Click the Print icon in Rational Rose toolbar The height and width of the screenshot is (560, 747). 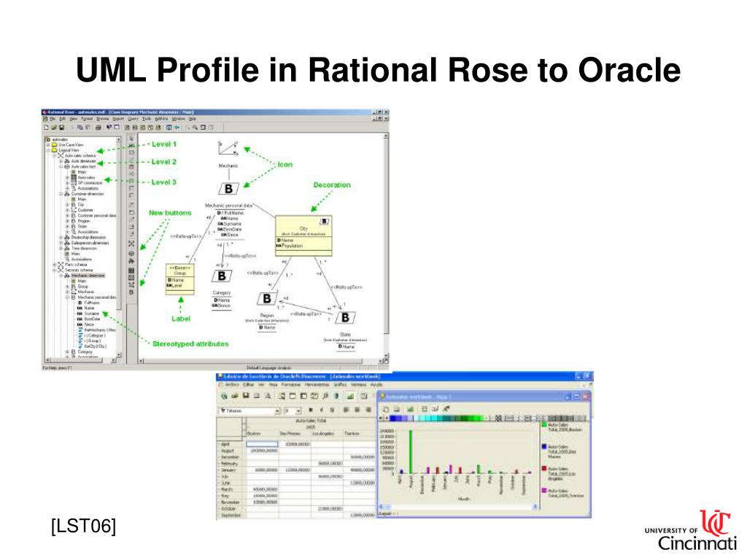pyautogui.click(x=98, y=128)
